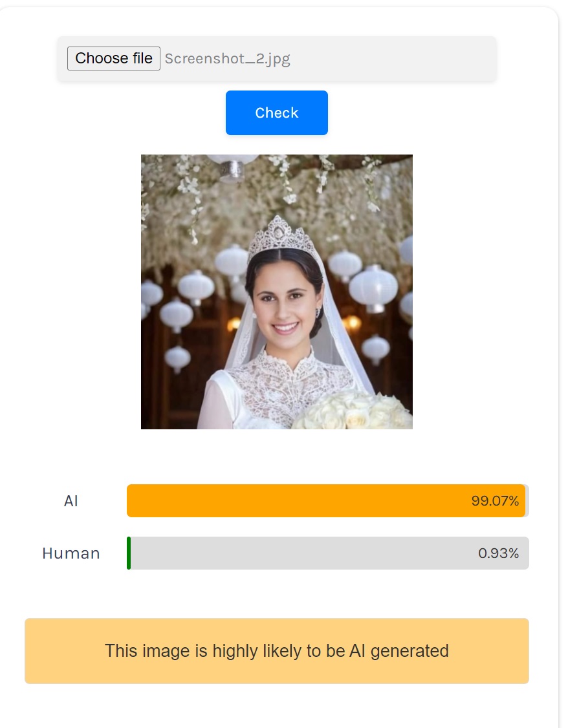The image size is (568, 728).
Task: Click the Choose file button
Action: 114,58
